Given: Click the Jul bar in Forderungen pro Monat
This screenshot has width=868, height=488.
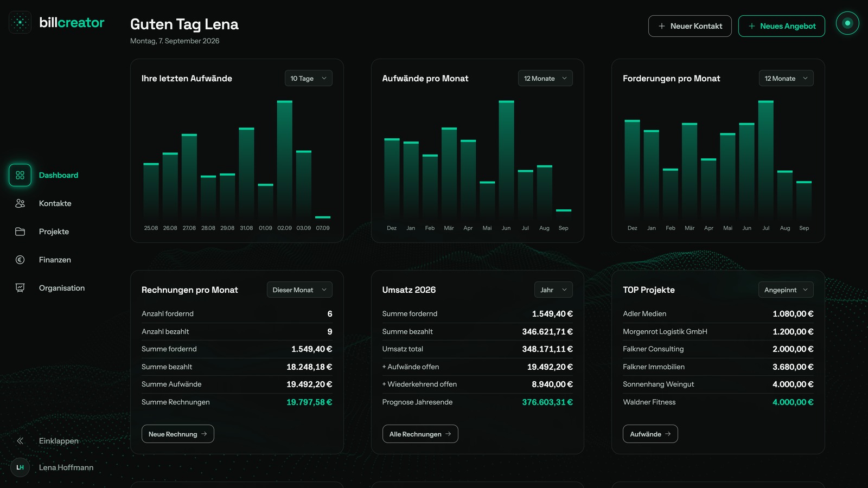Looking at the screenshot, I should (x=766, y=159).
